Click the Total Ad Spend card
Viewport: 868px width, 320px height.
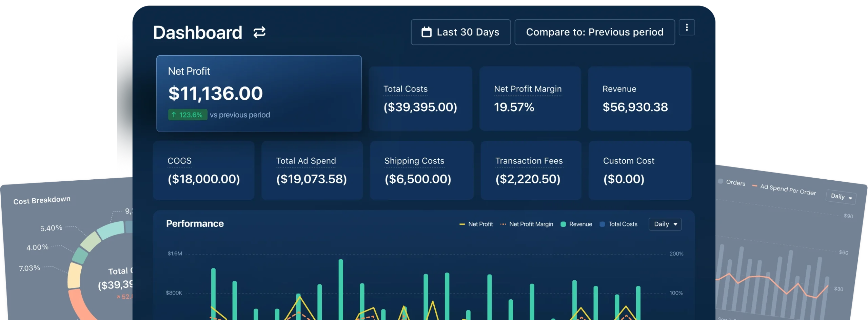[312, 171]
